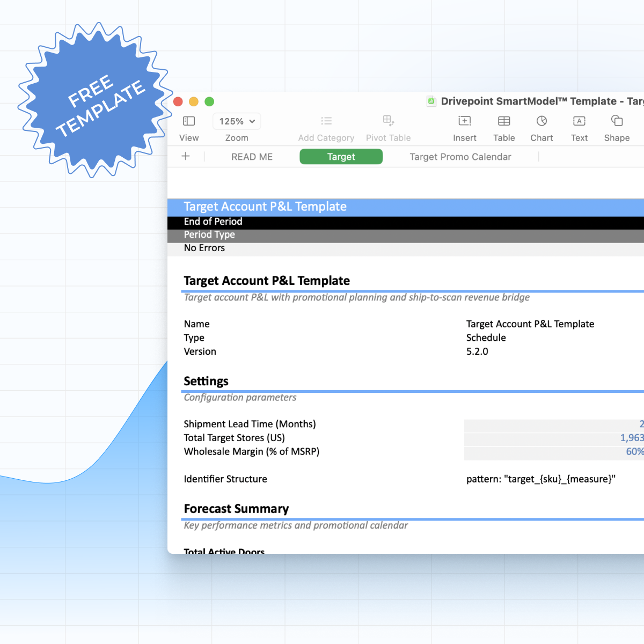
Task: Click the Pivot Table icon
Action: click(x=389, y=121)
